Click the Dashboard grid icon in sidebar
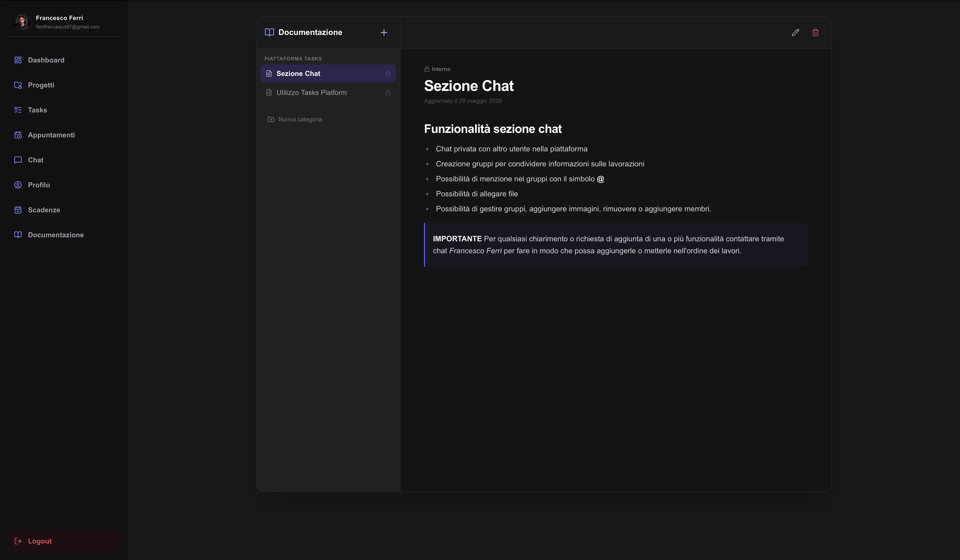960x560 pixels. click(18, 60)
